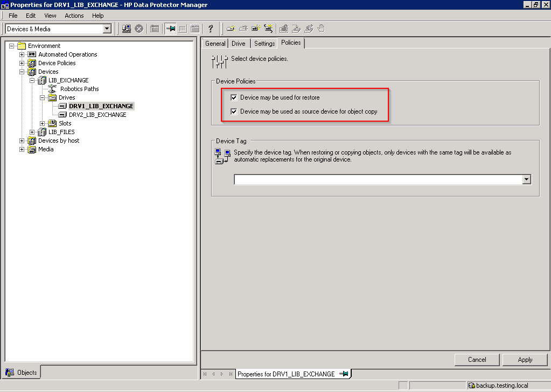
Task: Open the Actions menu
Action: pyautogui.click(x=74, y=16)
